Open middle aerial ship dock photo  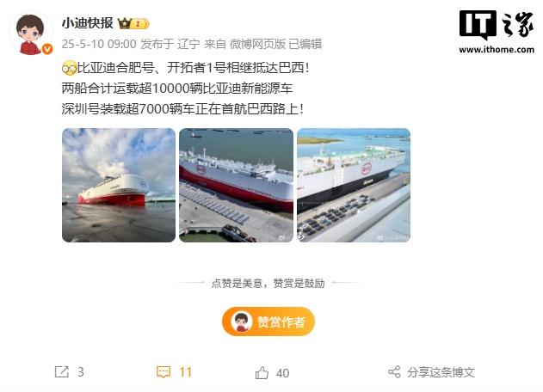tap(236, 185)
